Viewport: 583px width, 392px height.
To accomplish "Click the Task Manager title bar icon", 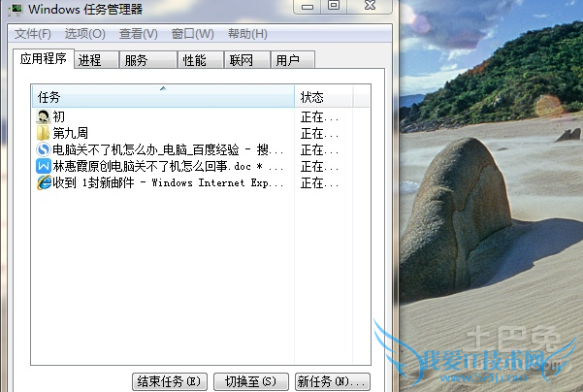I will 16,9.
